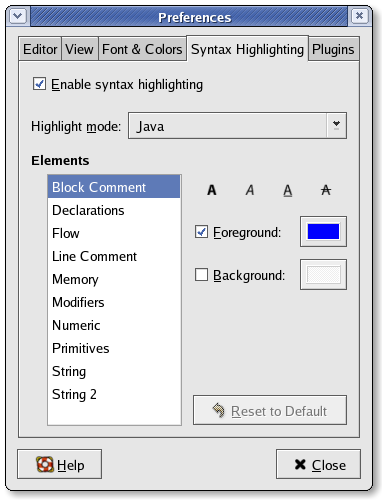Toggle the italic style button
This screenshot has width=382, height=500.
(250, 190)
